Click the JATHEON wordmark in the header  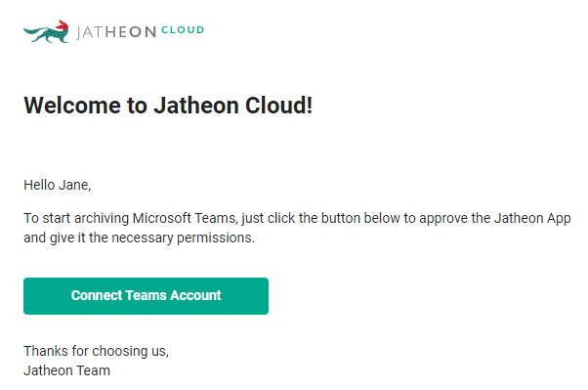click(x=116, y=32)
